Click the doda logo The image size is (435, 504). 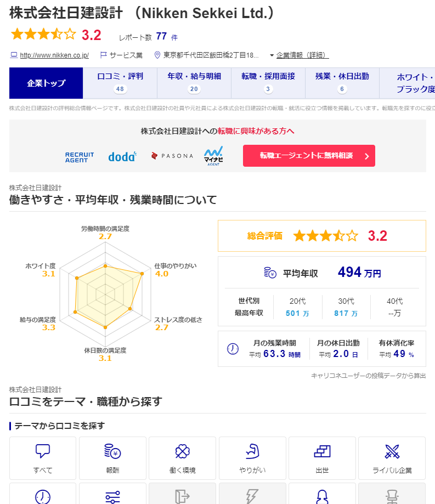coord(122,156)
